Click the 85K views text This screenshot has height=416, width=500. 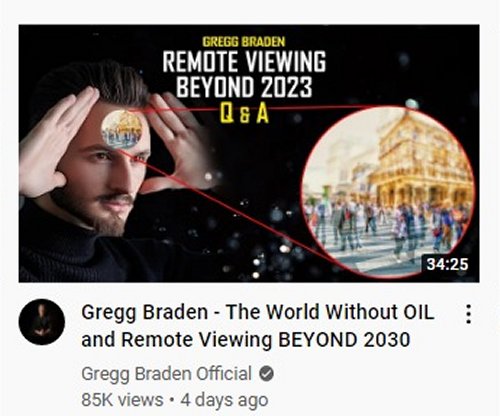pos(122,400)
